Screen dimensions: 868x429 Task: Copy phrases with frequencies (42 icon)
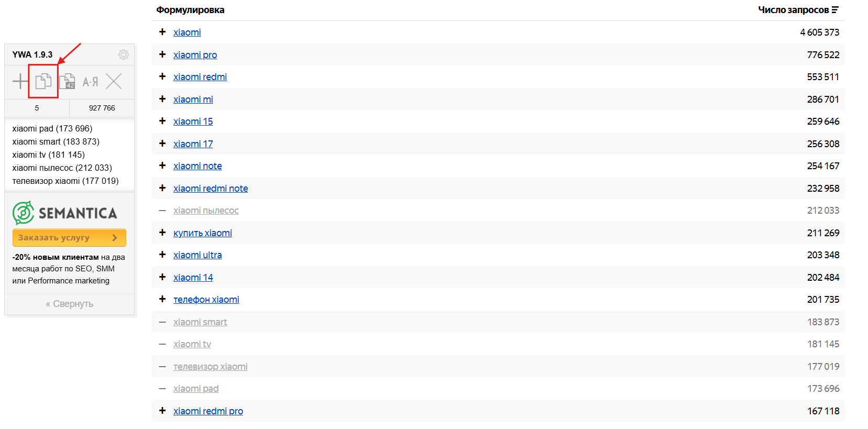coord(67,82)
